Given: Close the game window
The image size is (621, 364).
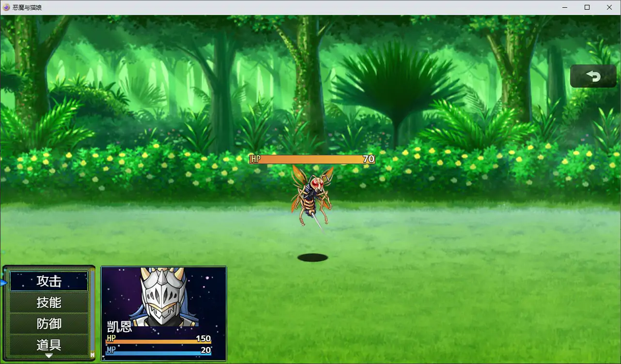Looking at the screenshot, I should (x=609, y=7).
